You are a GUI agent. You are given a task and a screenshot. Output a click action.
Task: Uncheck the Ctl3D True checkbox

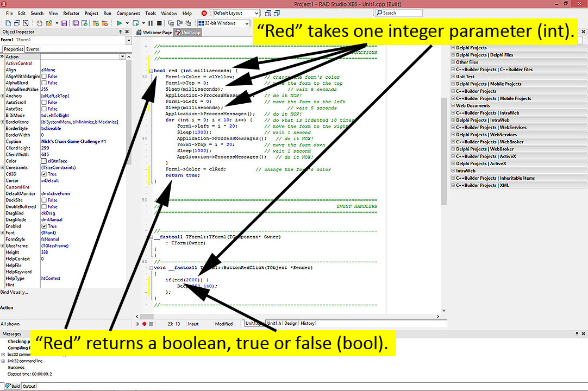click(x=44, y=174)
